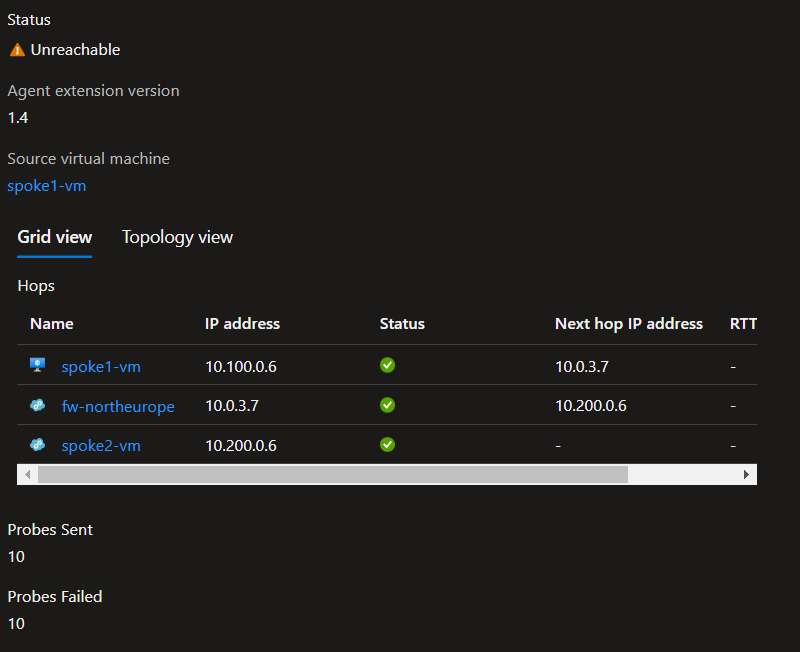The height and width of the screenshot is (652, 800).
Task: Open the fw-northeurope hop link
Action: [x=118, y=407]
